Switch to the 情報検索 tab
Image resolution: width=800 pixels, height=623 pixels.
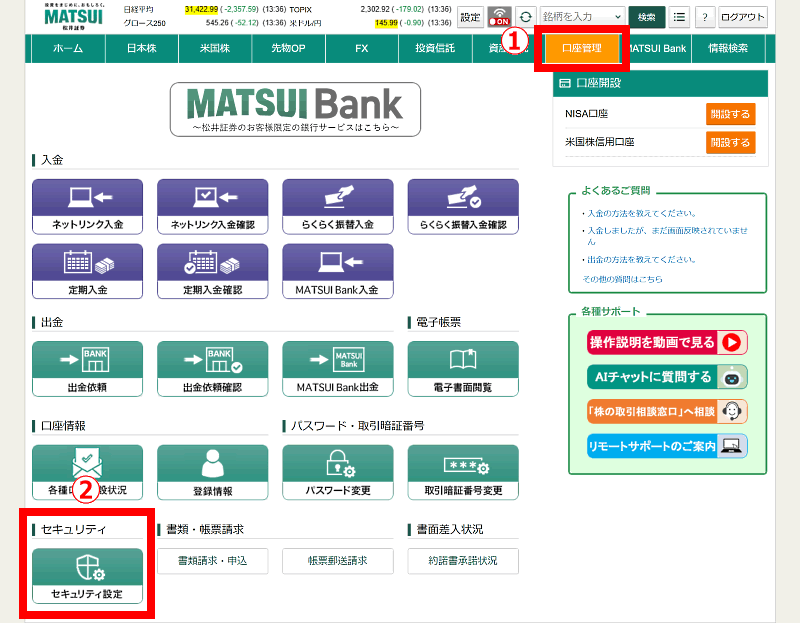[x=728, y=48]
